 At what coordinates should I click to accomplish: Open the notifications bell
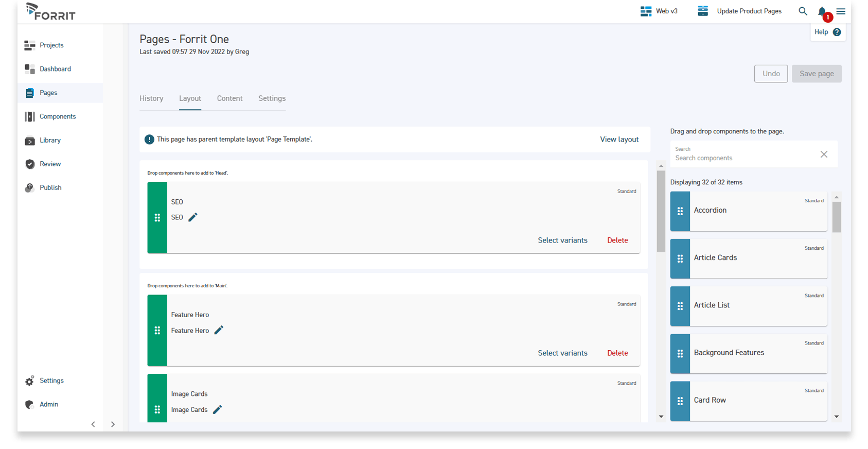point(822,11)
